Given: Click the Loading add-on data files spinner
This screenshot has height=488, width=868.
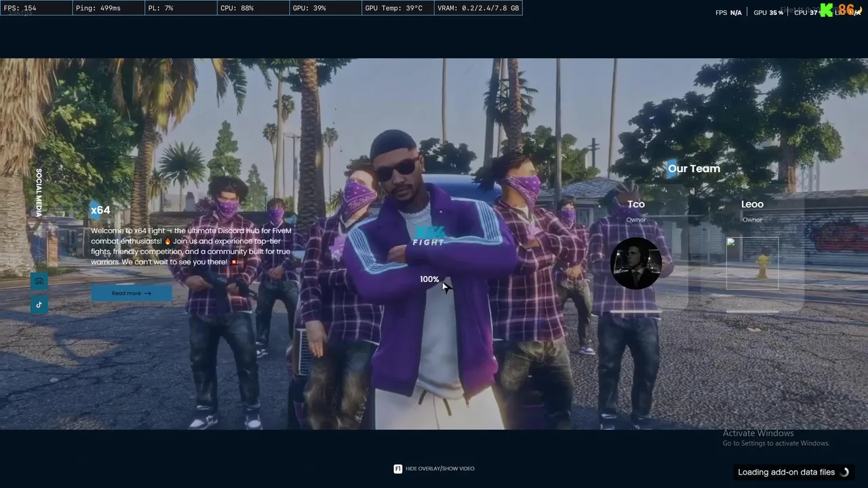Looking at the screenshot, I should [x=844, y=472].
